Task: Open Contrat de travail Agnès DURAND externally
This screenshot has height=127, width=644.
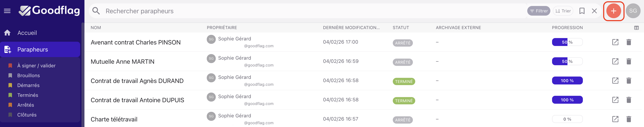Action: coord(615,81)
